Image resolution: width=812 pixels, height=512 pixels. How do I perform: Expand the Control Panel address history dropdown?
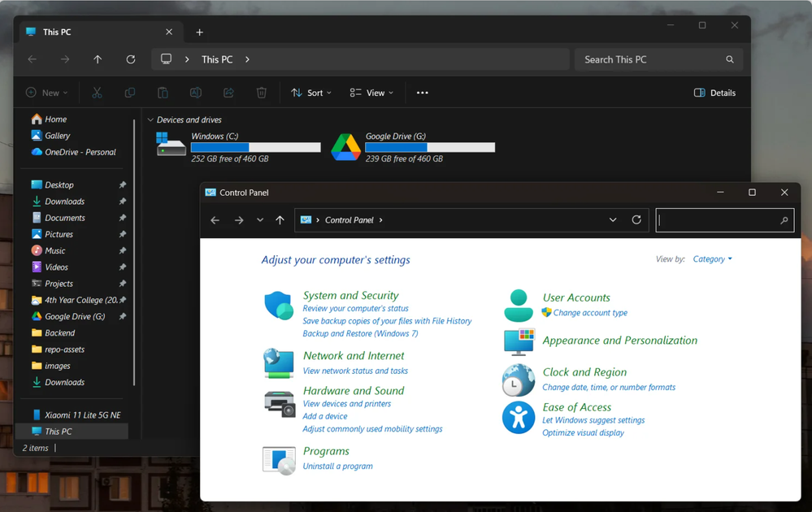pyautogui.click(x=613, y=220)
